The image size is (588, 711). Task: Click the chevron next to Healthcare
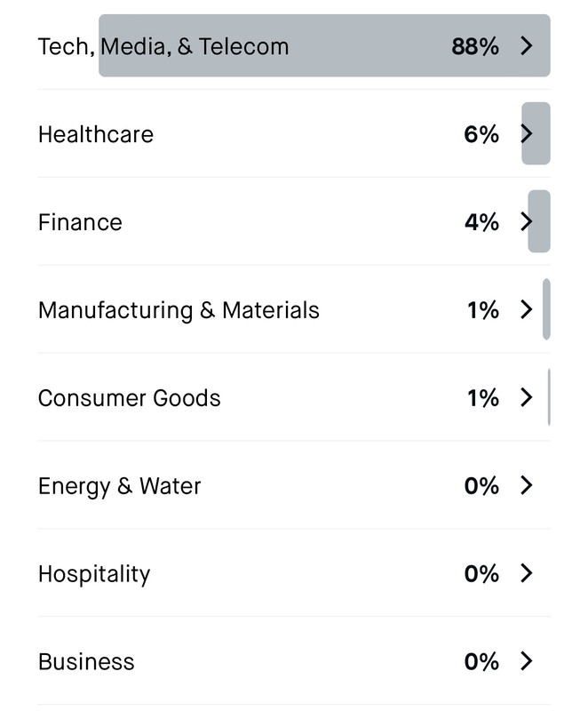point(526,134)
